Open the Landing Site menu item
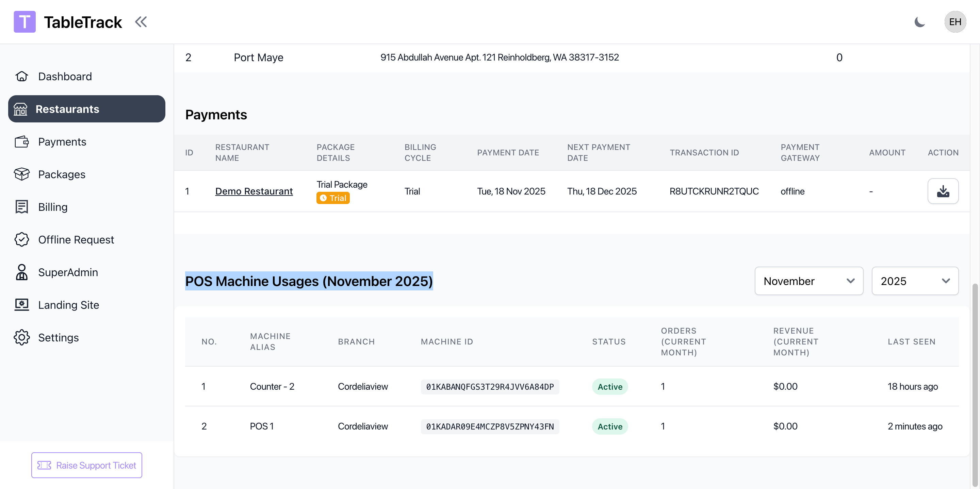This screenshot has width=980, height=489. (68, 305)
